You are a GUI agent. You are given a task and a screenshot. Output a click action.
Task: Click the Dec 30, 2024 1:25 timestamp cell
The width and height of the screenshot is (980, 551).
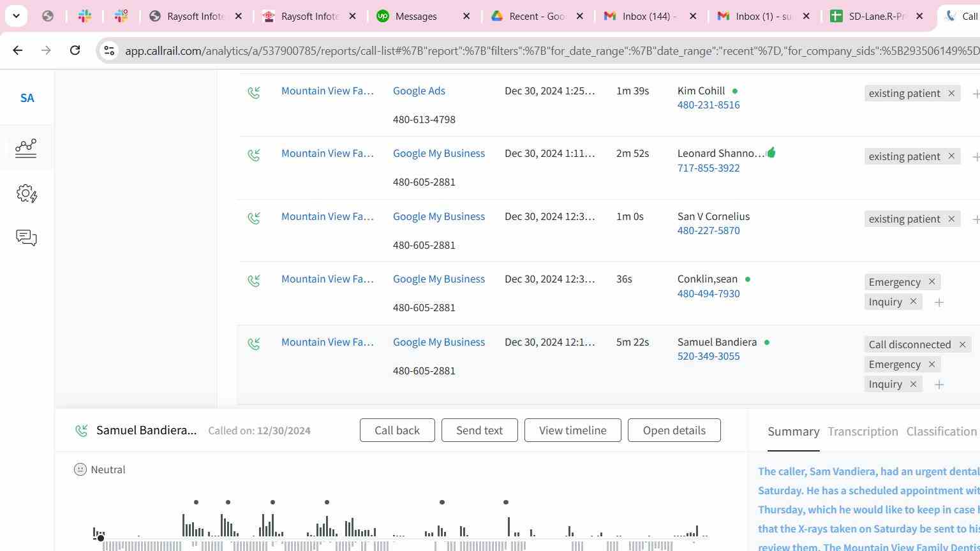549,91
